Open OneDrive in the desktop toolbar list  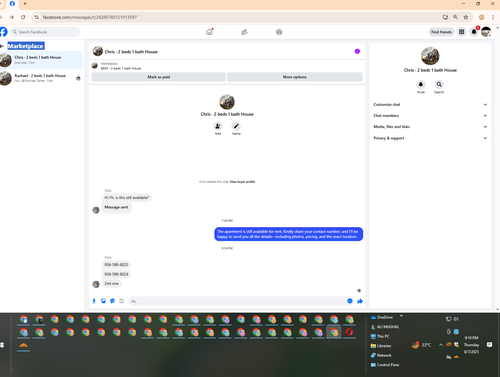pos(382,317)
